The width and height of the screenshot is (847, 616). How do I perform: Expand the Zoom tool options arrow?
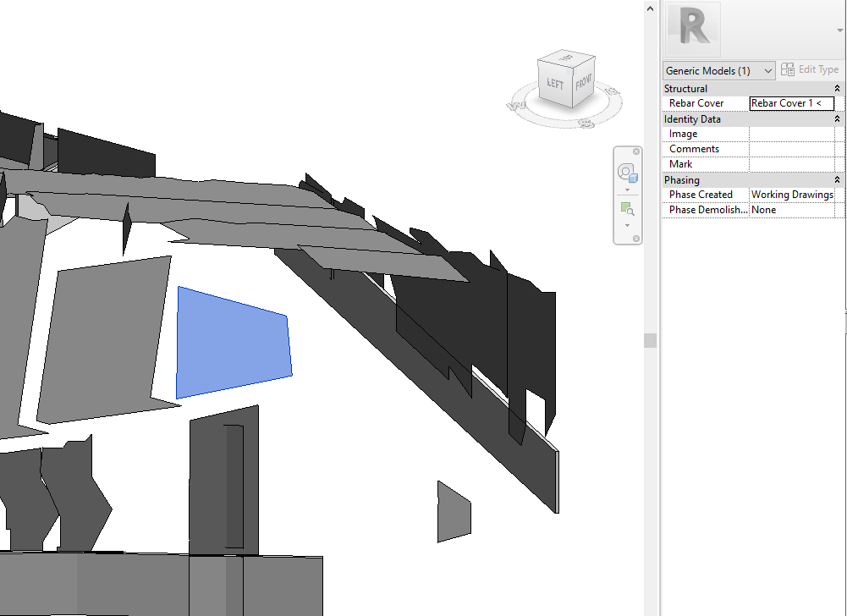627,224
